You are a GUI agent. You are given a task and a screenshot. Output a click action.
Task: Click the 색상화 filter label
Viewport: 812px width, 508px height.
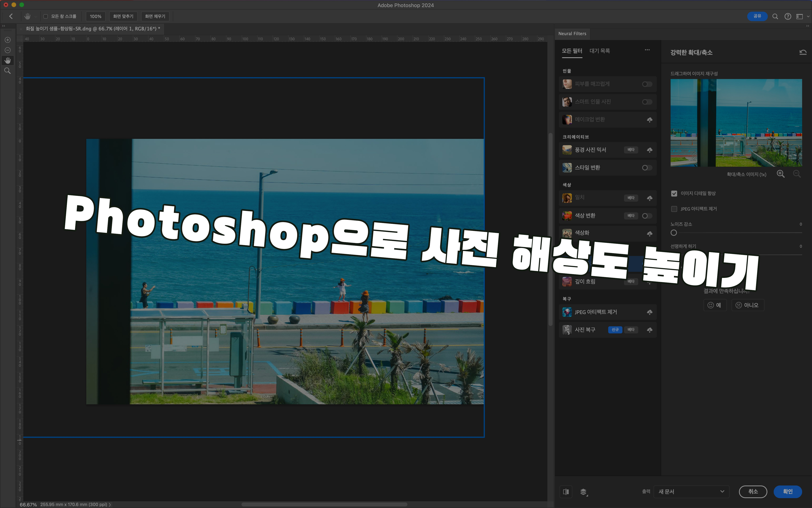582,233
